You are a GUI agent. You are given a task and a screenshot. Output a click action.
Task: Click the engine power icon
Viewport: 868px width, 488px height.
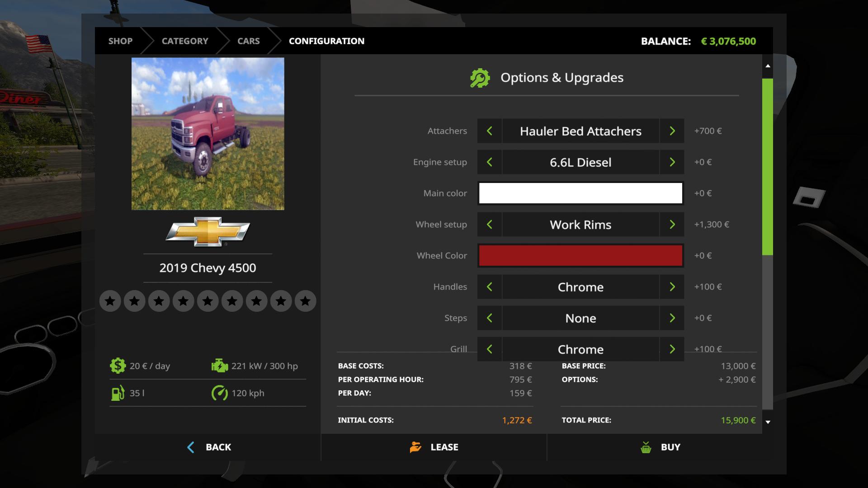(x=220, y=366)
